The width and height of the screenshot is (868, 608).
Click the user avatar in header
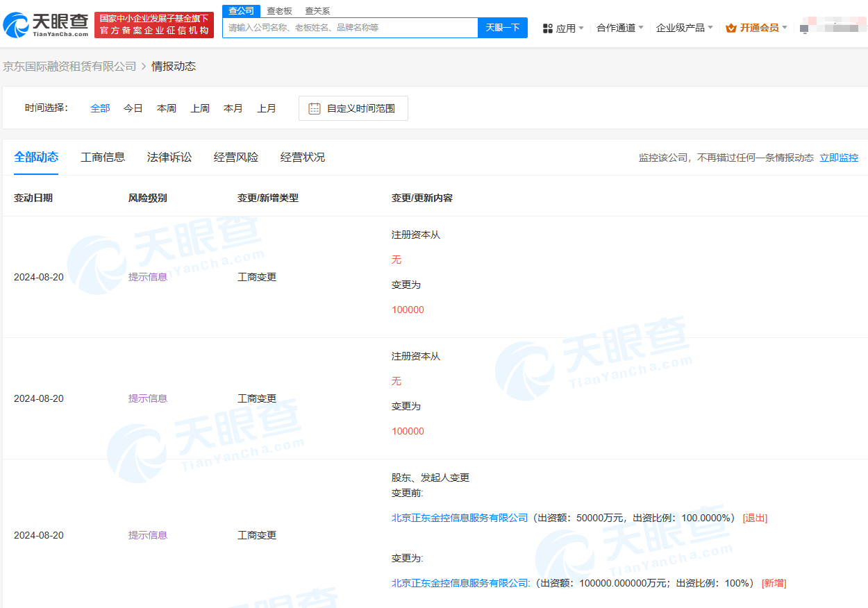point(804,28)
